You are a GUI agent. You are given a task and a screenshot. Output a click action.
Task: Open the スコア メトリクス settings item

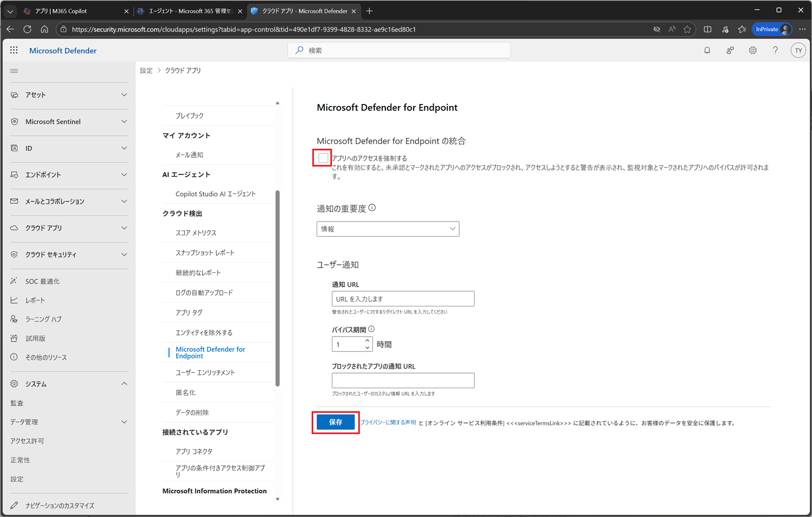(196, 233)
